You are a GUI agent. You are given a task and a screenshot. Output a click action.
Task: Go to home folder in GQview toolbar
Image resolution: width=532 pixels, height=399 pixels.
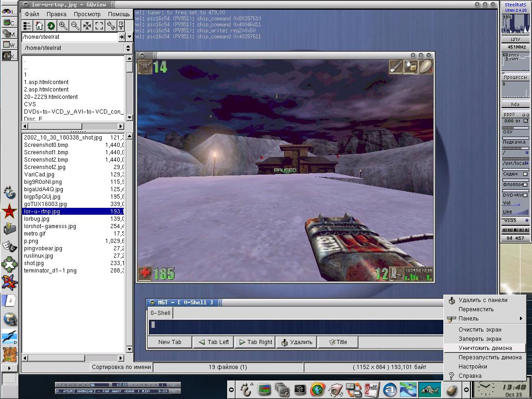coord(39,26)
